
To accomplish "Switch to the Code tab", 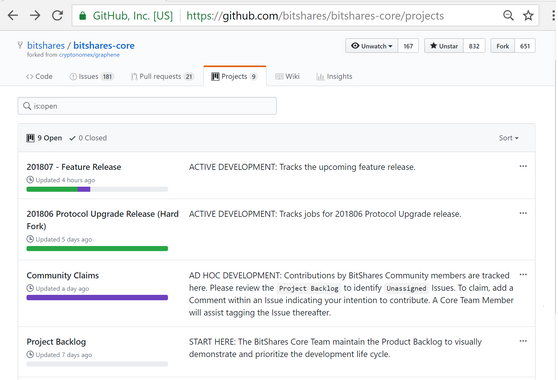I will click(x=39, y=76).
